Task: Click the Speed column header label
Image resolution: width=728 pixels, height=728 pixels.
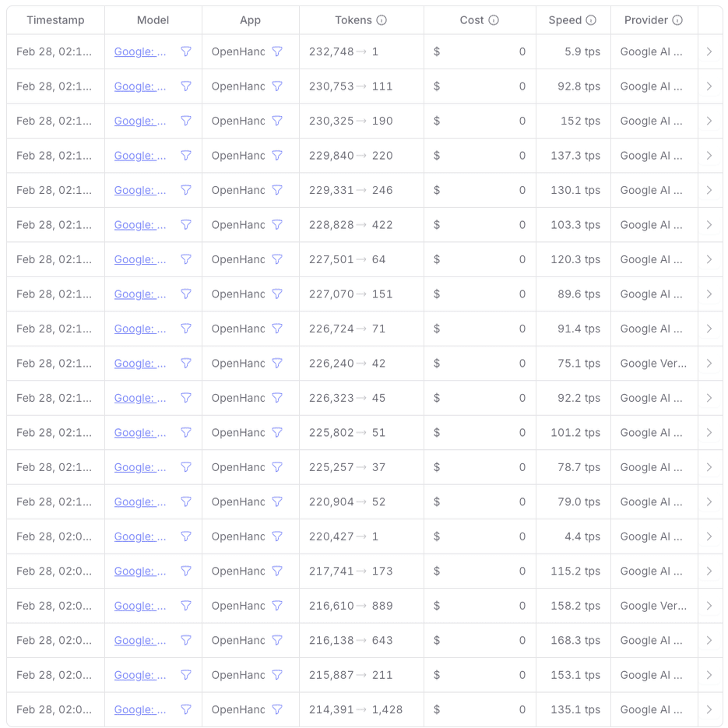Action: tap(565, 20)
